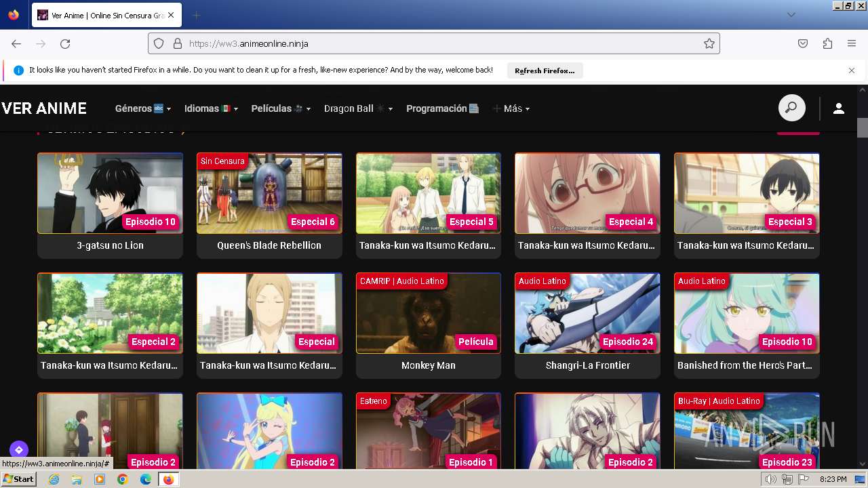This screenshot has height=488, width=868.
Task: Open the site shield tracking protection icon
Action: [x=159, y=43]
